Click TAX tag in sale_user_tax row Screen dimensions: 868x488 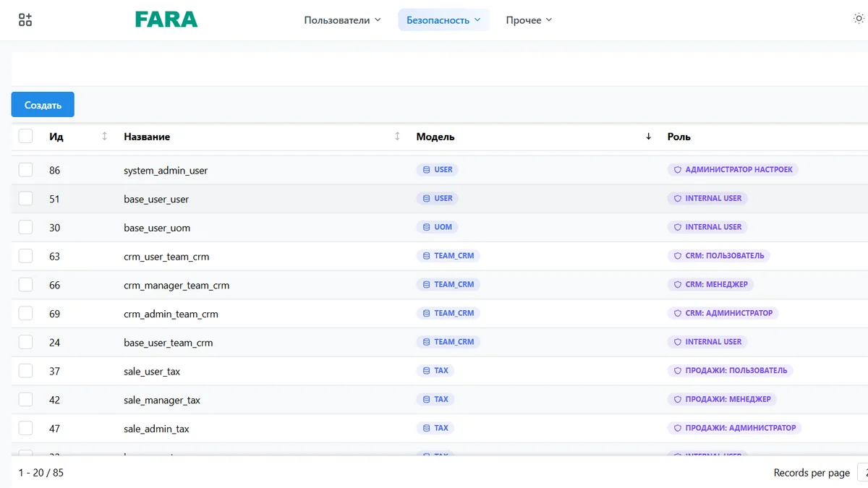(x=435, y=371)
